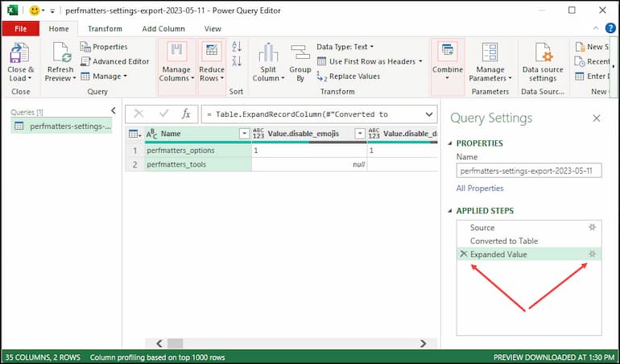
Task: Open the Advanced Editor
Action: tap(114, 61)
